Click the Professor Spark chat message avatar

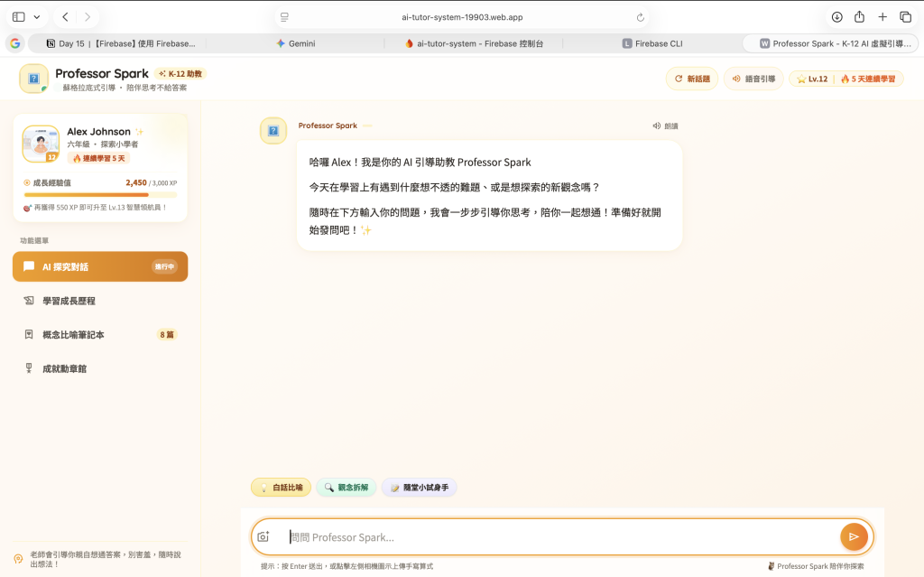[x=273, y=130]
